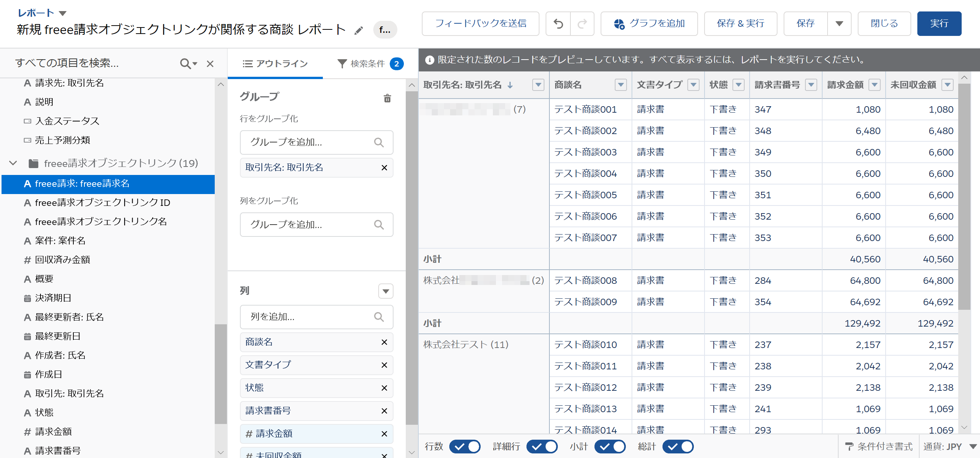Click the report table vertical scrollbar
The width and height of the screenshot is (980, 458).
pyautogui.click(x=964, y=197)
